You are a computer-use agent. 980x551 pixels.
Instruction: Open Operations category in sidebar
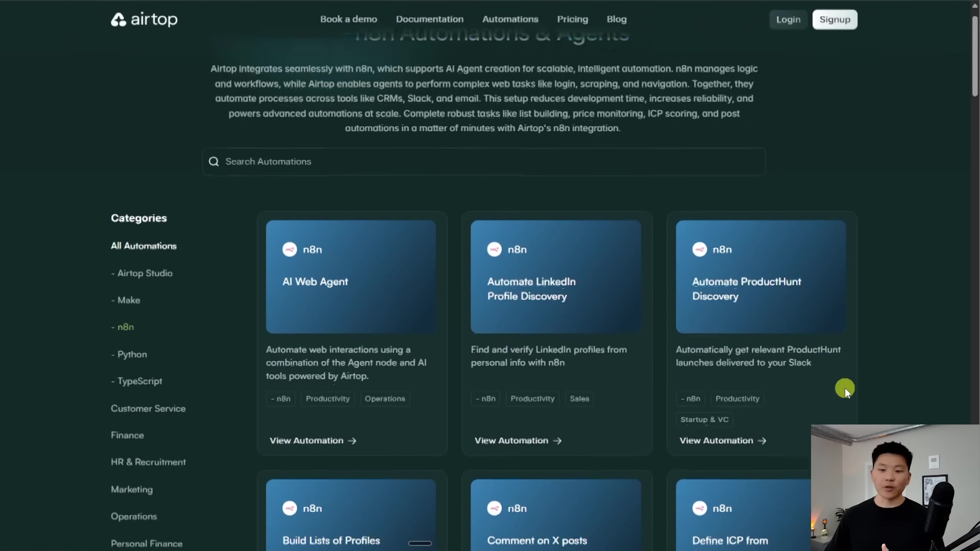[134, 516]
